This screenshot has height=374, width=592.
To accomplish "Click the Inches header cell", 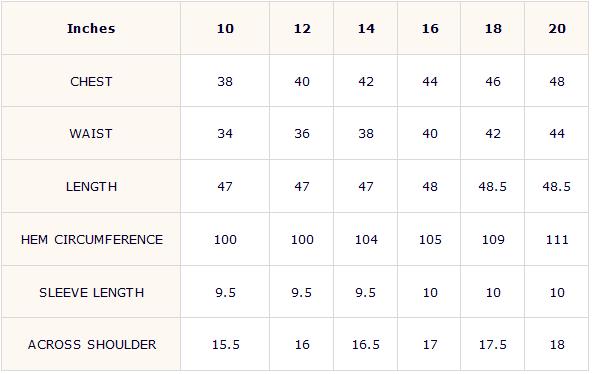I will [x=91, y=29].
